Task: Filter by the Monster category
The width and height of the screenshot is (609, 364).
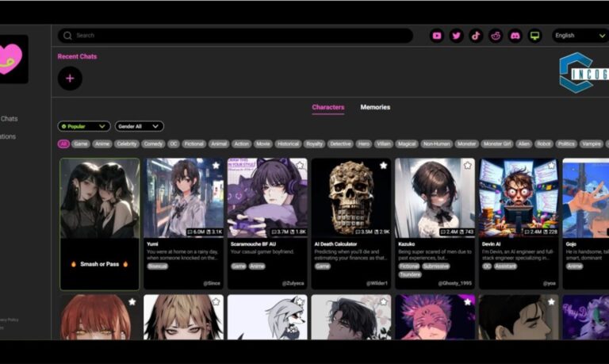Action: tap(466, 144)
